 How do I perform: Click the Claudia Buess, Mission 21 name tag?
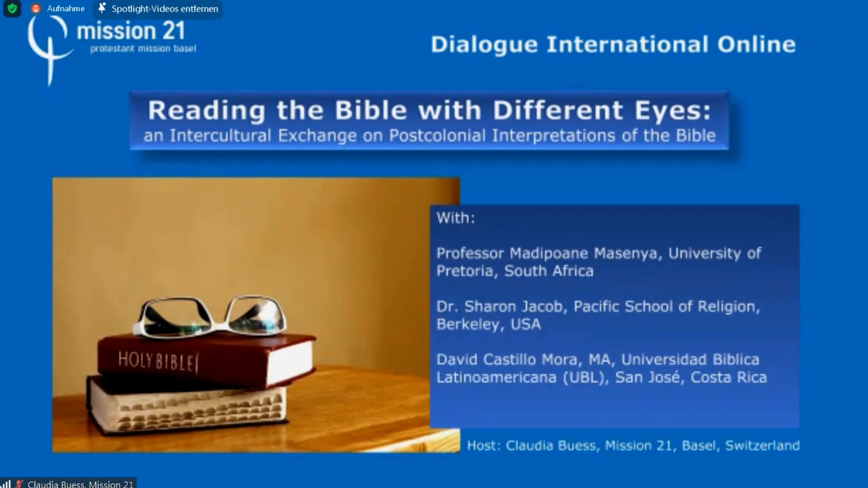80,484
